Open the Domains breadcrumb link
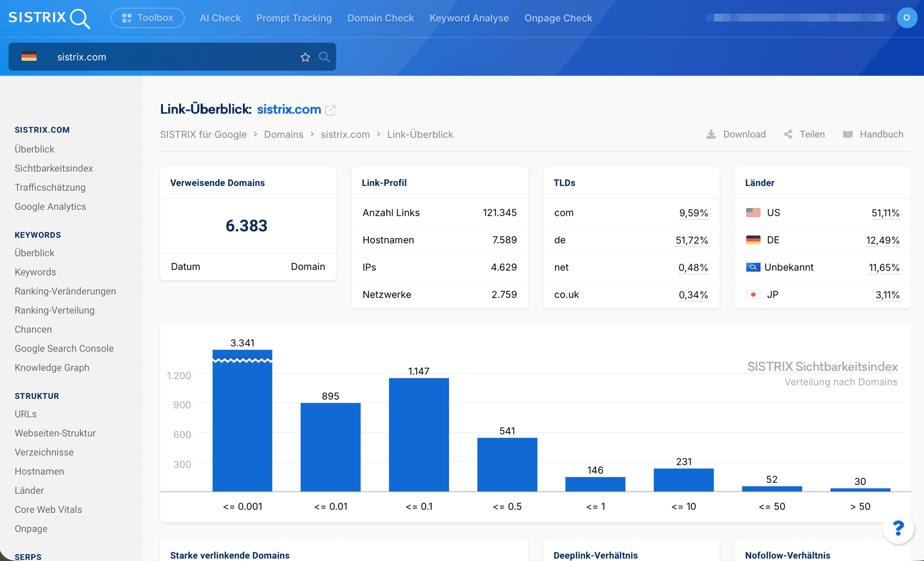Screen dimensions: 924x561 (x=283, y=134)
